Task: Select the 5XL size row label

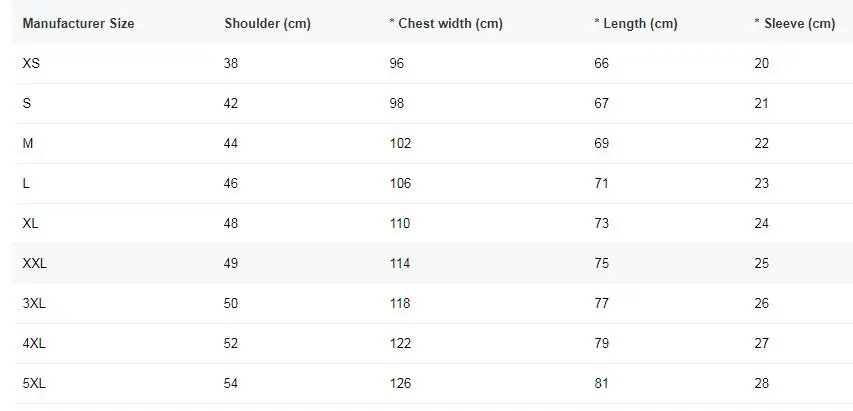Action: (x=34, y=383)
